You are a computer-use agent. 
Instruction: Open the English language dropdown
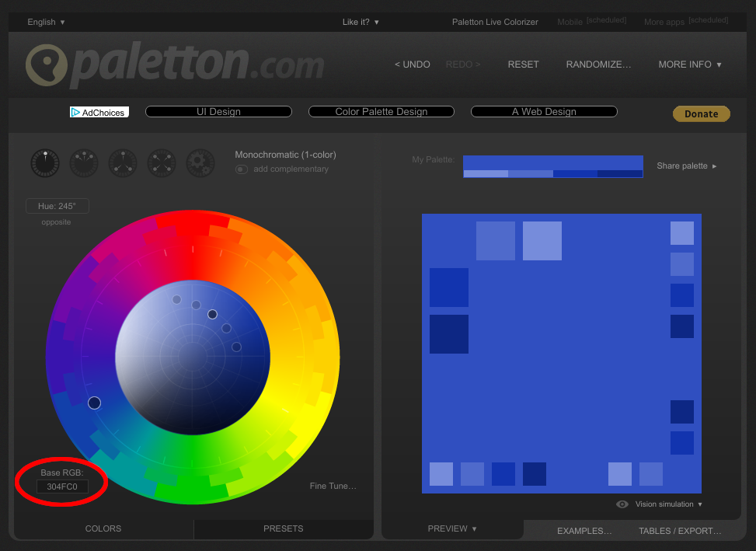click(46, 23)
